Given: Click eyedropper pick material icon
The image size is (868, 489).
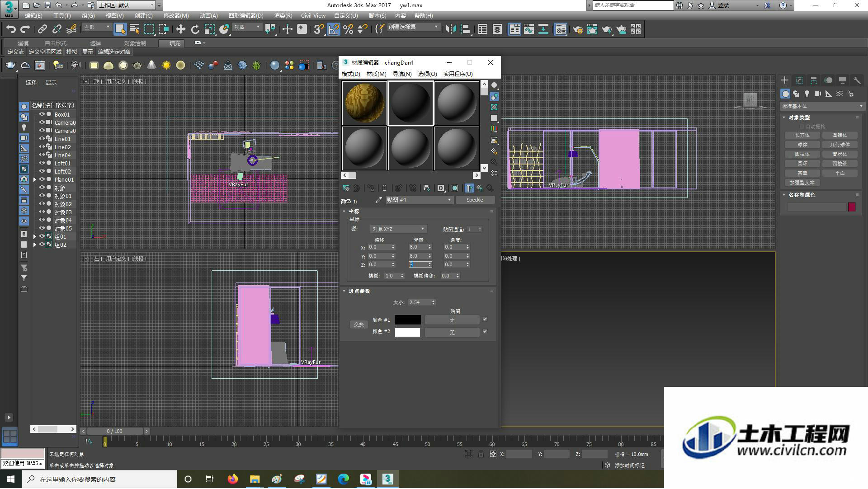Looking at the screenshot, I should (378, 200).
